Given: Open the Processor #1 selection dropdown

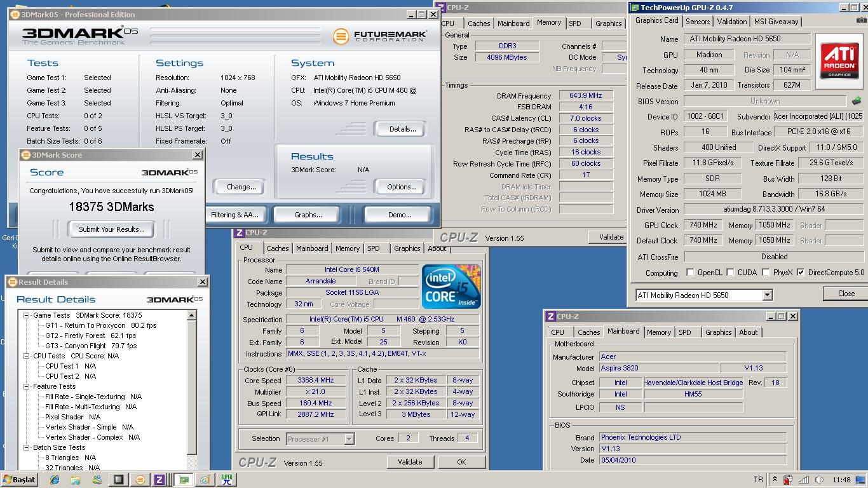Looking at the screenshot, I should [x=349, y=438].
